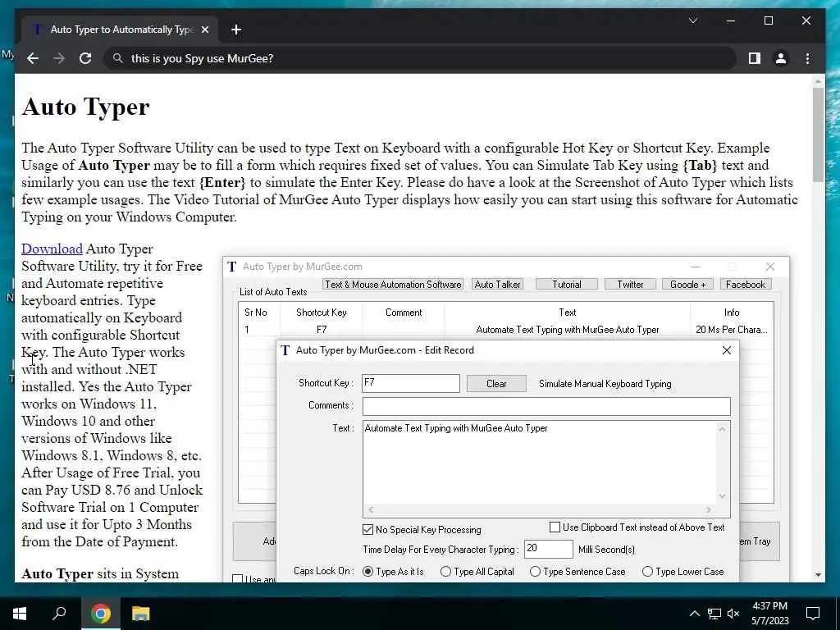Click the page scroll-down arrow
This screenshot has height=630, width=840.
[x=818, y=575]
